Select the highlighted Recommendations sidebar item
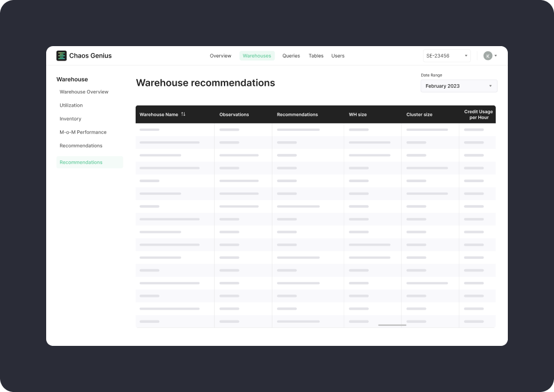Screen dimensions: 554x392 81,162
